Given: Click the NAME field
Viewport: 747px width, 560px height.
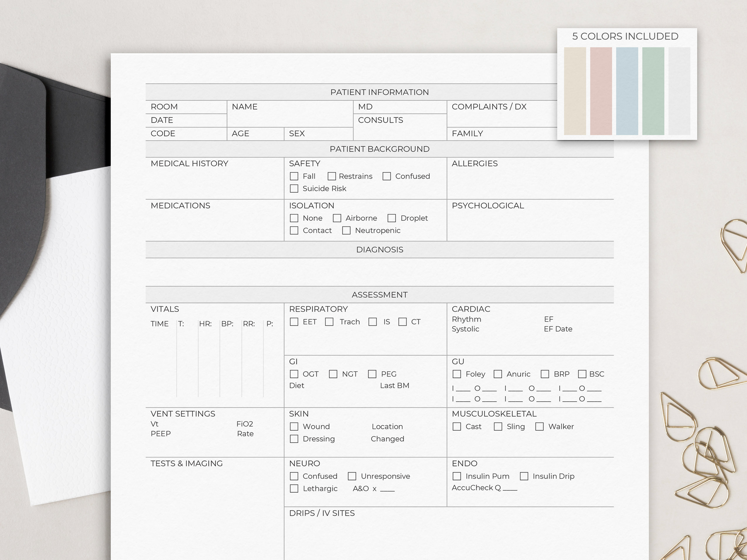Looking at the screenshot, I should [290, 114].
